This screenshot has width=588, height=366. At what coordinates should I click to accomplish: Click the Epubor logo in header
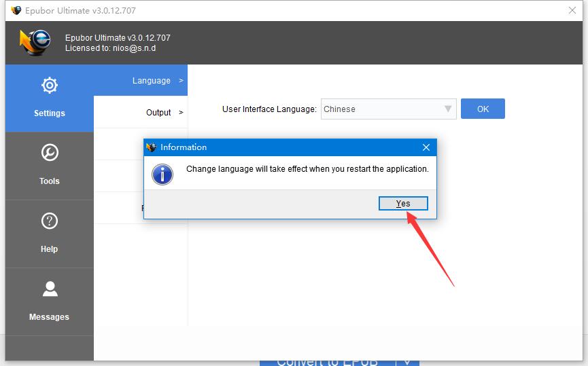(35, 42)
